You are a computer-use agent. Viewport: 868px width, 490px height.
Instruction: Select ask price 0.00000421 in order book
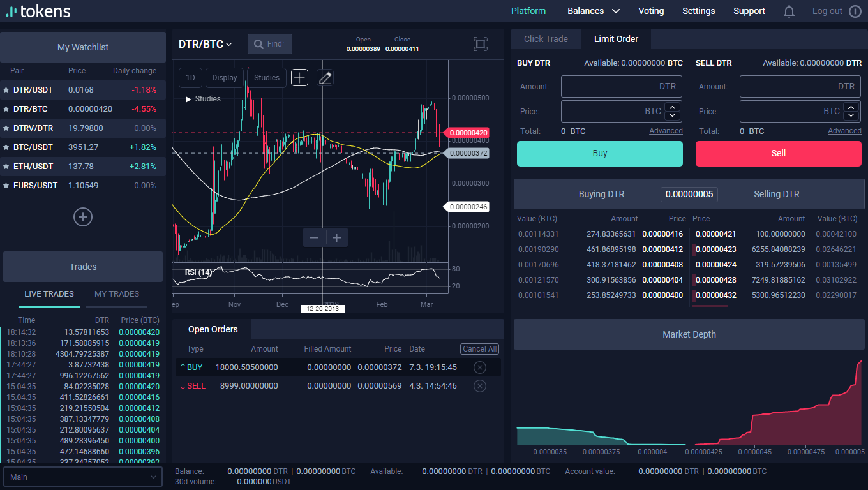coord(715,234)
